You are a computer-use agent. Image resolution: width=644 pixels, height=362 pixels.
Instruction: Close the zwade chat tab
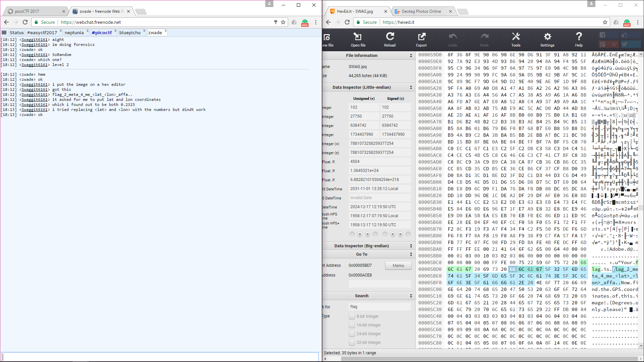coord(166,31)
